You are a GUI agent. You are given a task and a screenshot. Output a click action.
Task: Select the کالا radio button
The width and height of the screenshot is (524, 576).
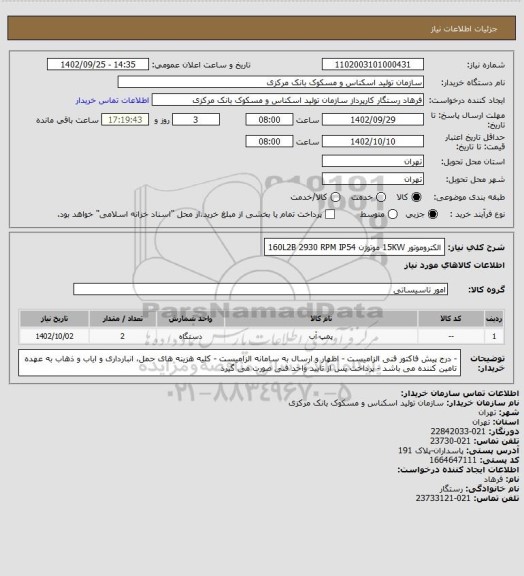tap(416, 197)
